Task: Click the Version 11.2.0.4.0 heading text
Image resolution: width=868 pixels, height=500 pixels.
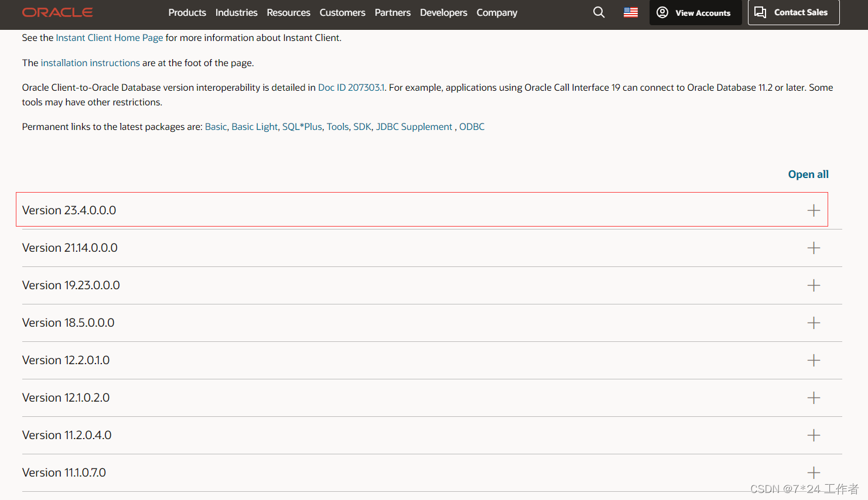Action: (x=67, y=435)
